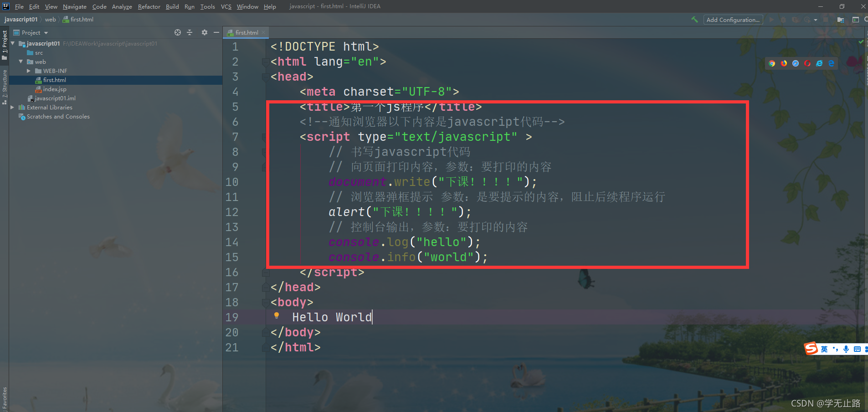This screenshot has height=412, width=868.
Task: Open the VCS menu
Action: tap(226, 6)
